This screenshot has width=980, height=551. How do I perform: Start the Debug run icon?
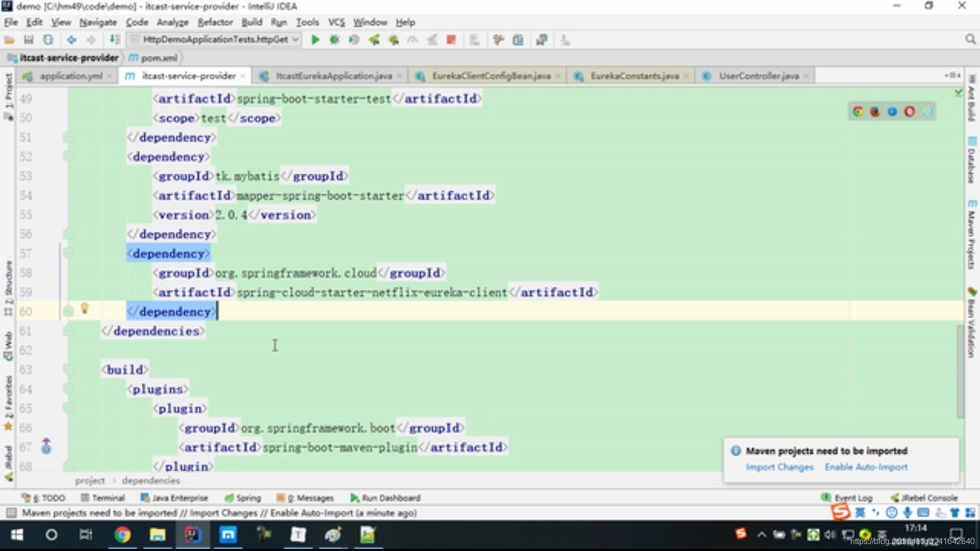click(x=334, y=40)
